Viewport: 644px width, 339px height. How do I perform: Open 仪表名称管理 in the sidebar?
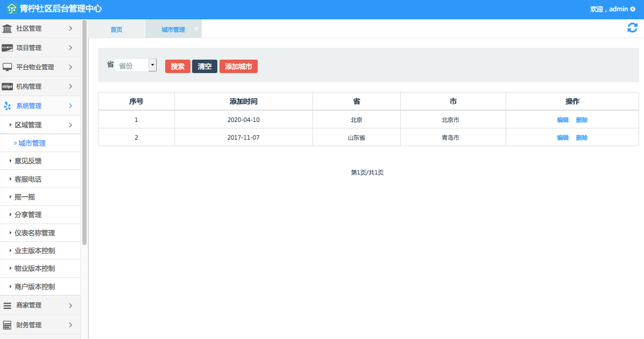click(34, 233)
